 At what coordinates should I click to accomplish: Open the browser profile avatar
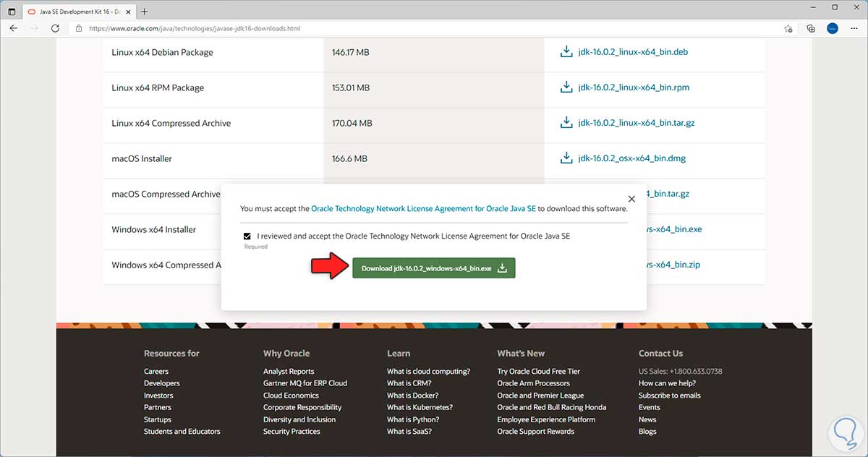pyautogui.click(x=833, y=28)
